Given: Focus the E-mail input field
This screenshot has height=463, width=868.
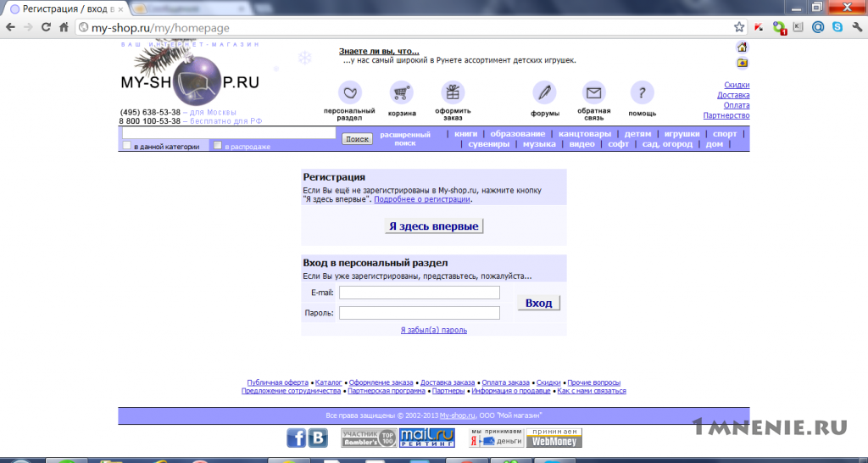Looking at the screenshot, I should (420, 293).
